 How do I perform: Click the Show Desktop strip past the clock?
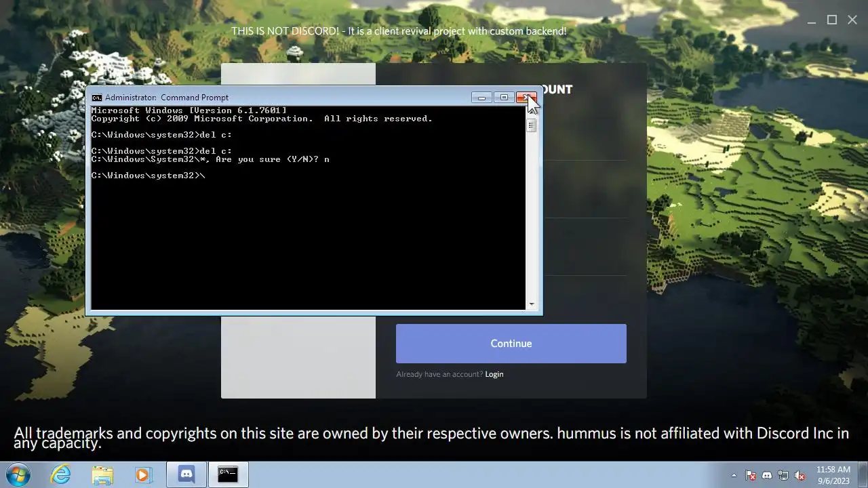863,474
